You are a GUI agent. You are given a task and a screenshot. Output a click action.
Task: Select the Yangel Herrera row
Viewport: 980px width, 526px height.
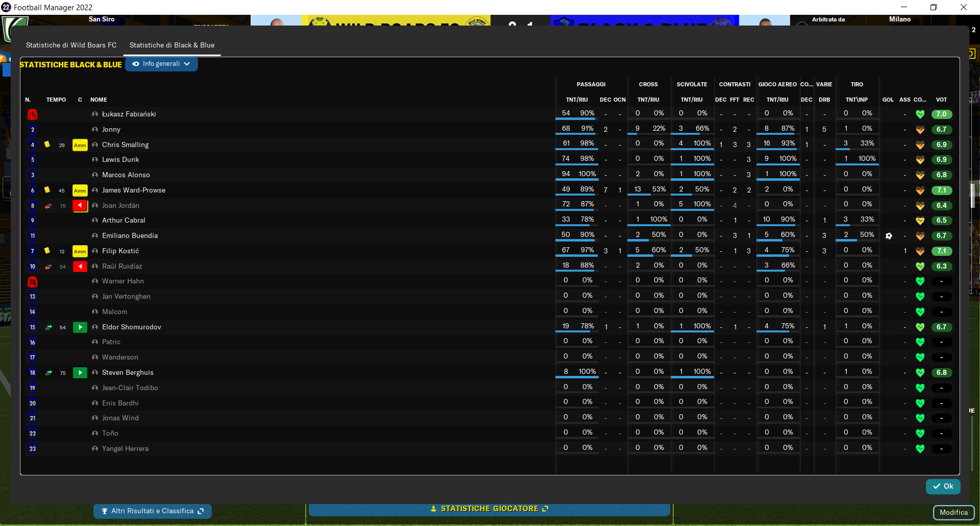[x=490, y=449]
